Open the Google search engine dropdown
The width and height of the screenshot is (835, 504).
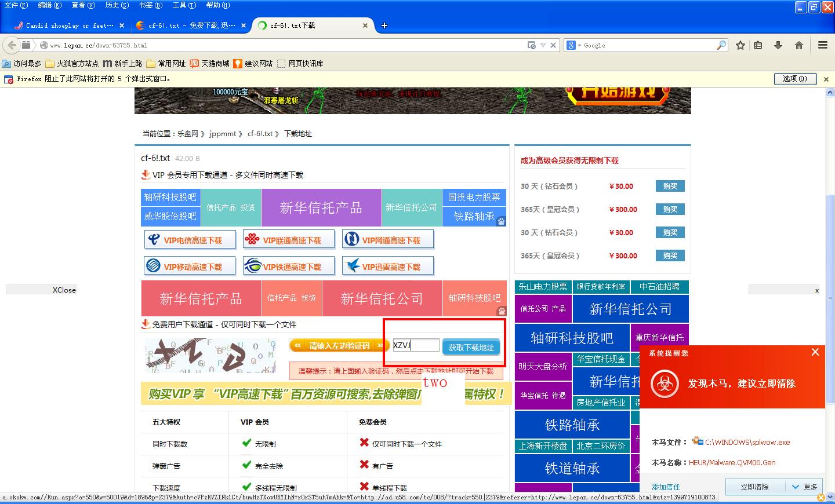574,45
